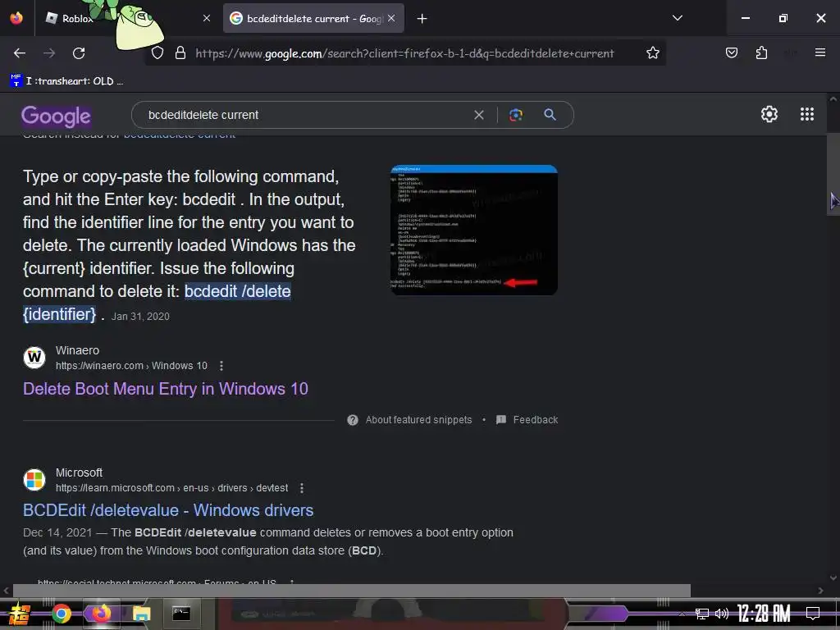The width and height of the screenshot is (840, 630).
Task: Launch Chrome from the taskbar
Action: coord(61,614)
